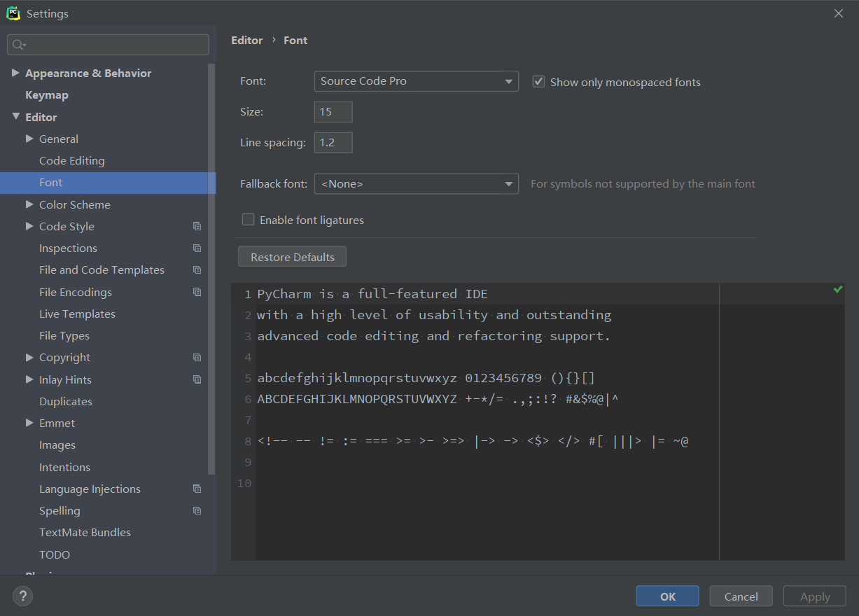
Task: Click the Apply button
Action: pyautogui.click(x=815, y=596)
